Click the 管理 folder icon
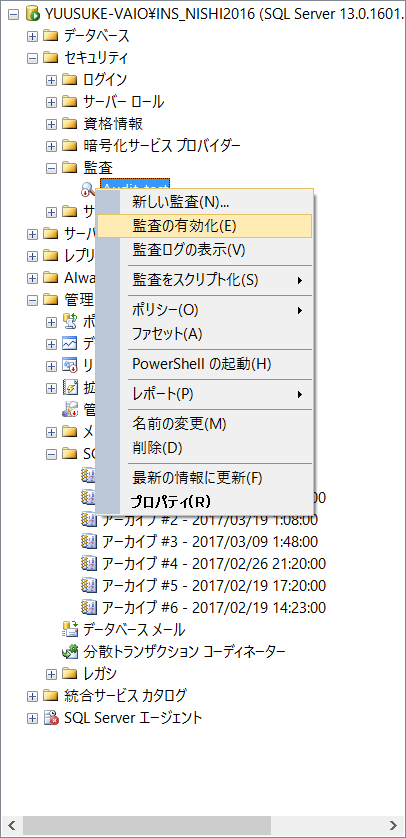The height and width of the screenshot is (838, 406). 50,299
